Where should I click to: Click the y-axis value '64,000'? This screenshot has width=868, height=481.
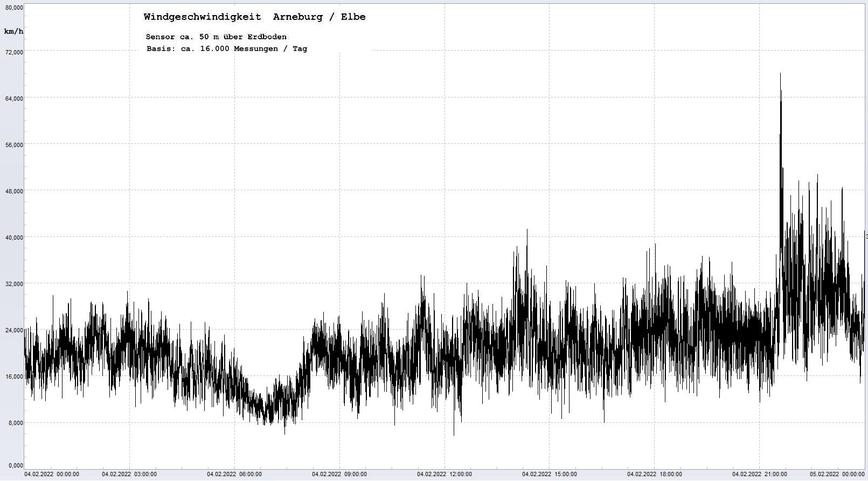point(14,98)
